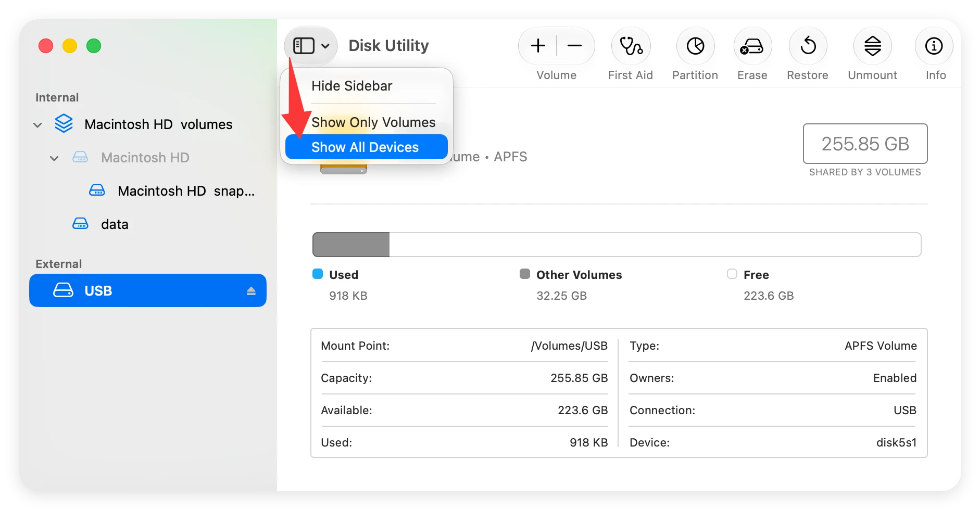The height and width of the screenshot is (510, 980).
Task: Zoom the window with the green button
Action: pos(94,46)
